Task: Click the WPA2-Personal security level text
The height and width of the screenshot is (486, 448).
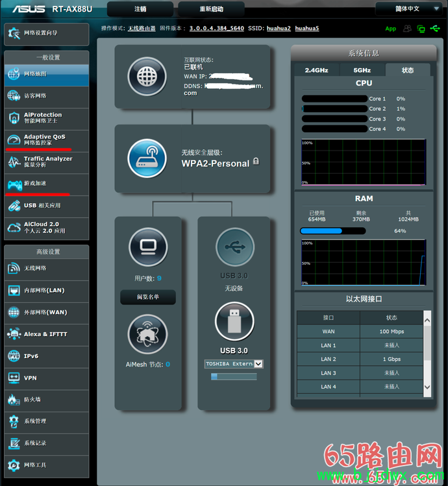Action: coord(216,164)
